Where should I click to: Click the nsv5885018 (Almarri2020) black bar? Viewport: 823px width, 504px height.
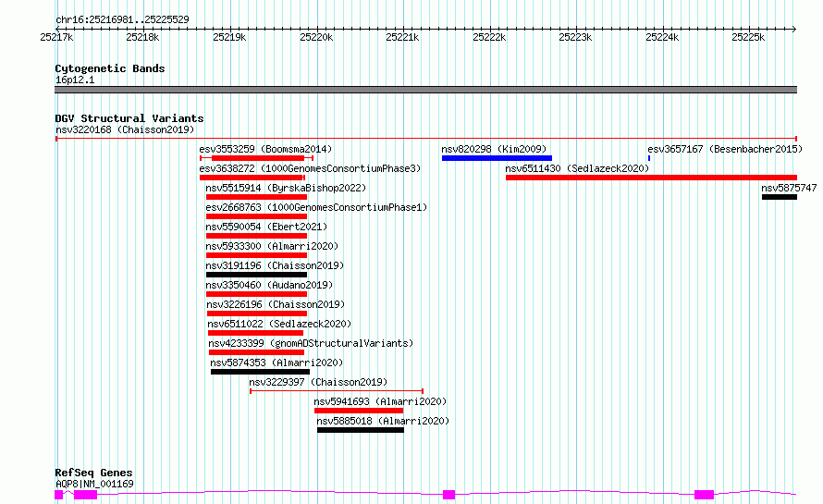pos(361,430)
